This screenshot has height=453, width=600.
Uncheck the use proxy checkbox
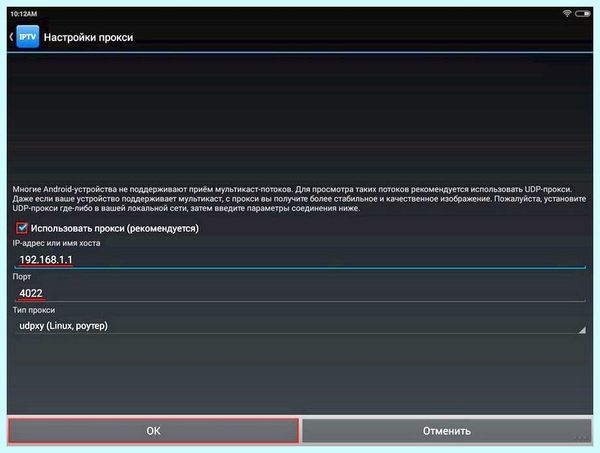(22, 228)
